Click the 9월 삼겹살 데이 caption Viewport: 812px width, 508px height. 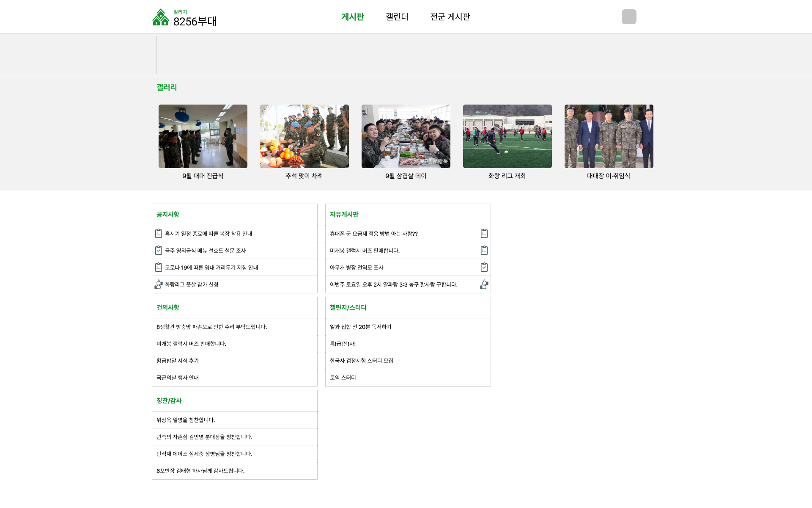coord(406,176)
